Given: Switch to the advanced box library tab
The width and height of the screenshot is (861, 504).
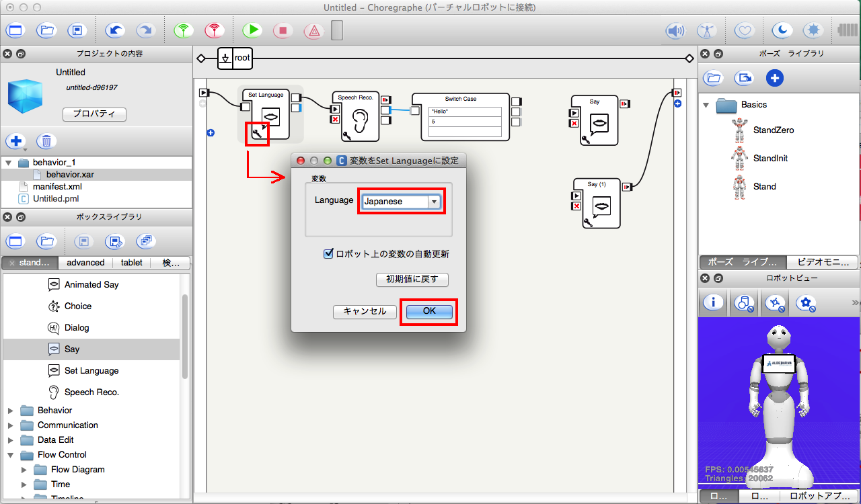Looking at the screenshot, I should pyautogui.click(x=85, y=263).
